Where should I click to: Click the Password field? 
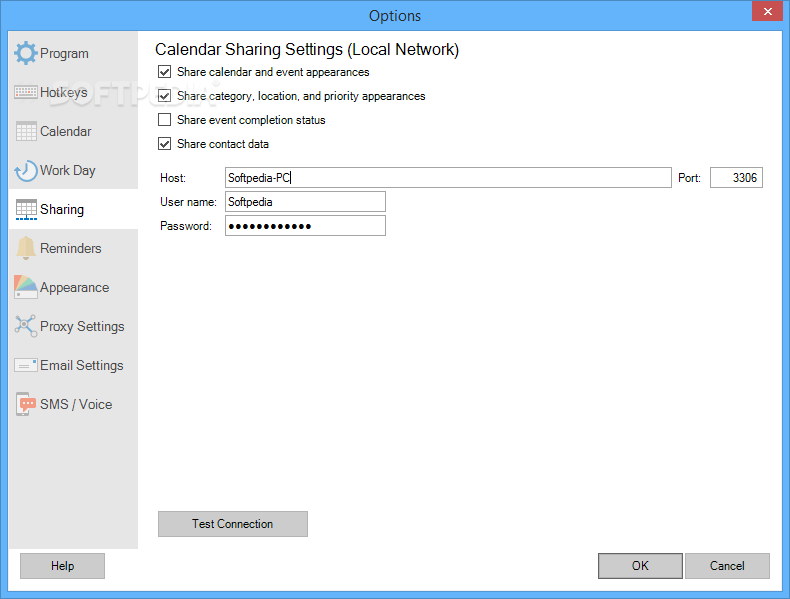pyautogui.click(x=305, y=226)
